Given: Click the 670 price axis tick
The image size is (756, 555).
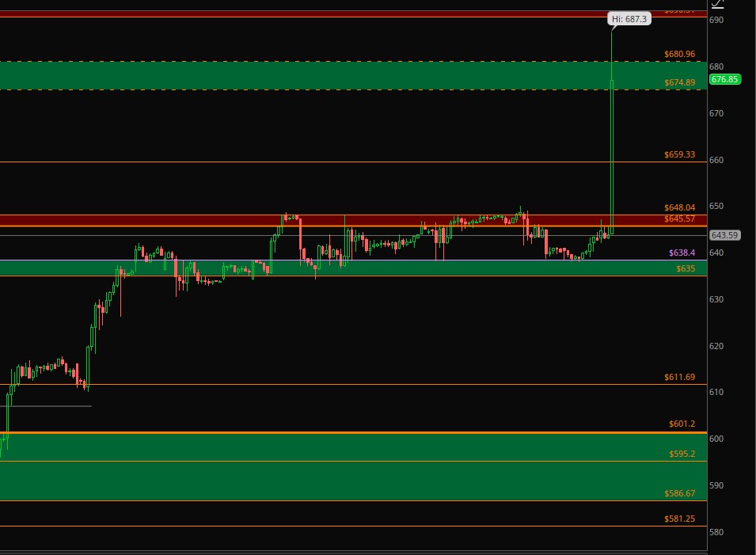Looking at the screenshot, I should click(716, 113).
